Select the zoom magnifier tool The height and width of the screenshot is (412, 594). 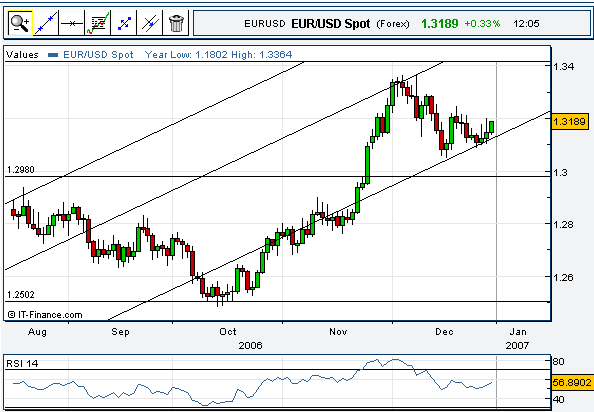[x=20, y=23]
